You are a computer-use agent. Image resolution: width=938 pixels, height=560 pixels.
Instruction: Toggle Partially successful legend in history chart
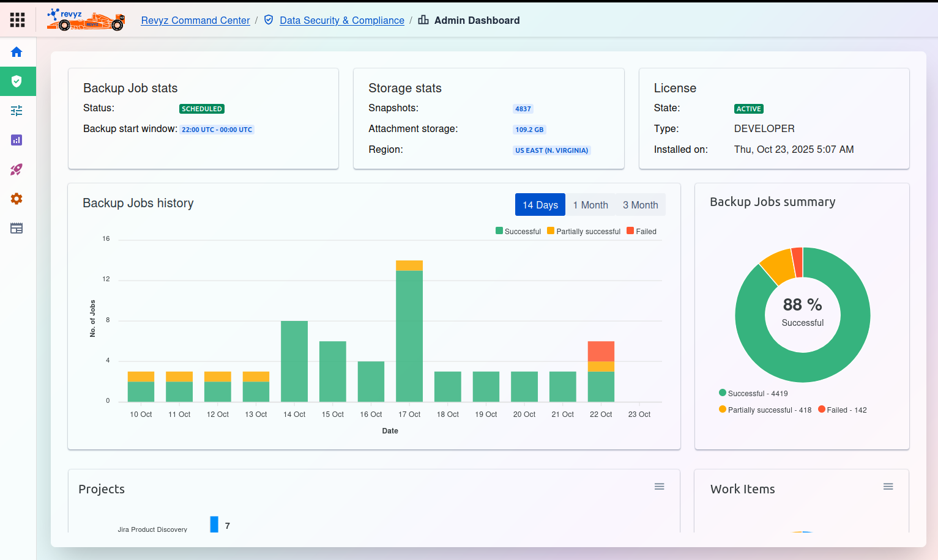point(584,232)
